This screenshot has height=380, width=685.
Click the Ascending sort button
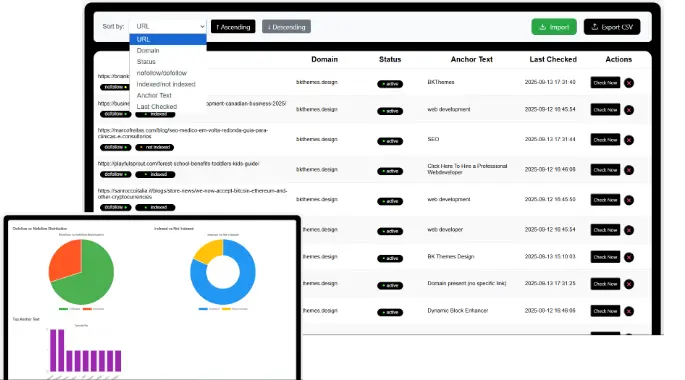tap(233, 27)
